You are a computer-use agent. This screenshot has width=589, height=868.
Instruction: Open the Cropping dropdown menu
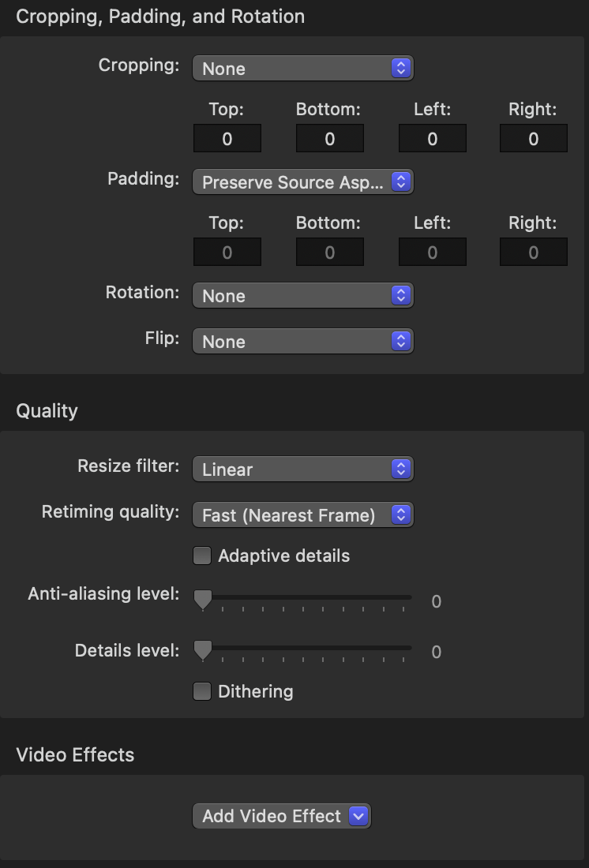pos(302,69)
